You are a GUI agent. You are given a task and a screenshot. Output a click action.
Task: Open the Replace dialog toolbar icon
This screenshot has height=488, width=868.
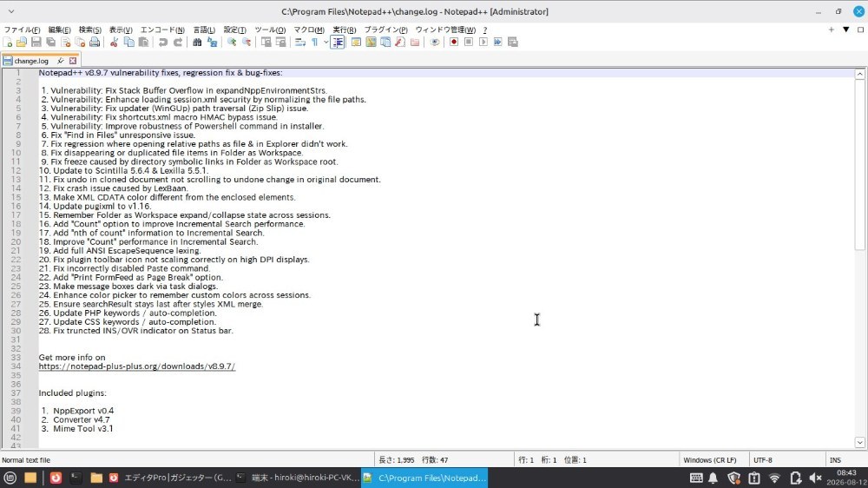[212, 42]
